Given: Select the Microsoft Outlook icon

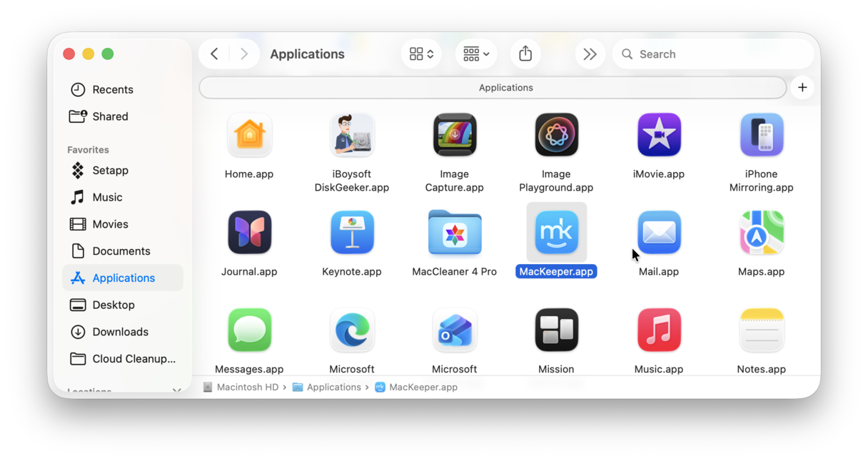Looking at the screenshot, I should [455, 330].
